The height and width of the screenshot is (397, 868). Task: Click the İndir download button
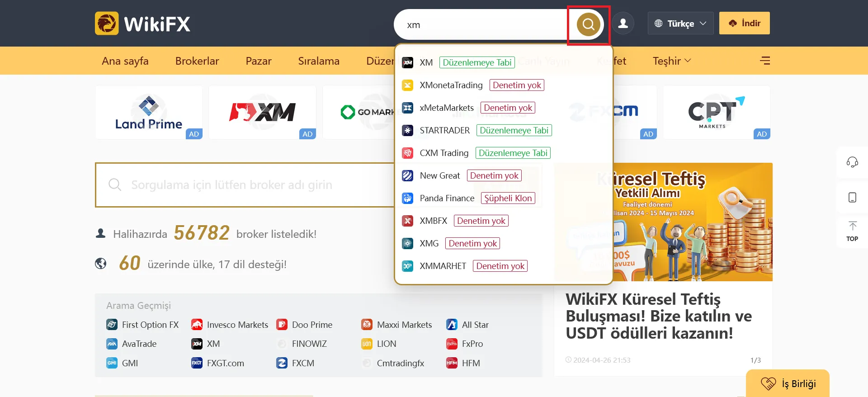tap(744, 24)
